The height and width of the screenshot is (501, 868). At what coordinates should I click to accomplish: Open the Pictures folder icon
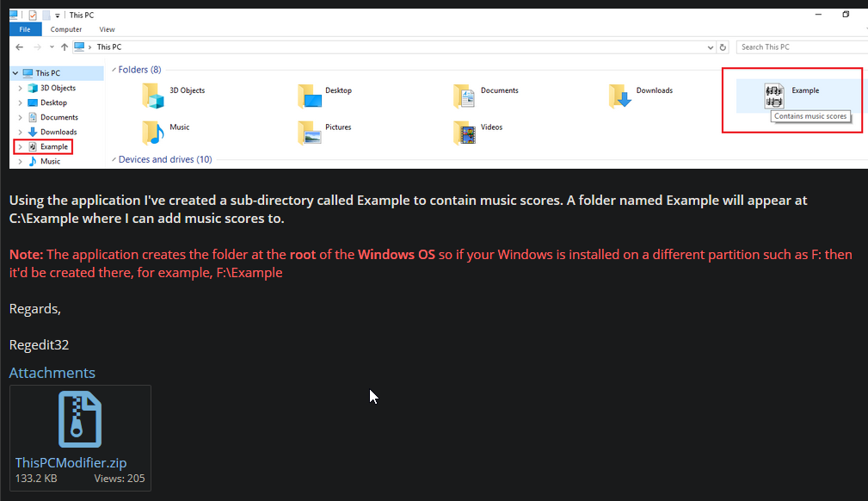tap(309, 132)
